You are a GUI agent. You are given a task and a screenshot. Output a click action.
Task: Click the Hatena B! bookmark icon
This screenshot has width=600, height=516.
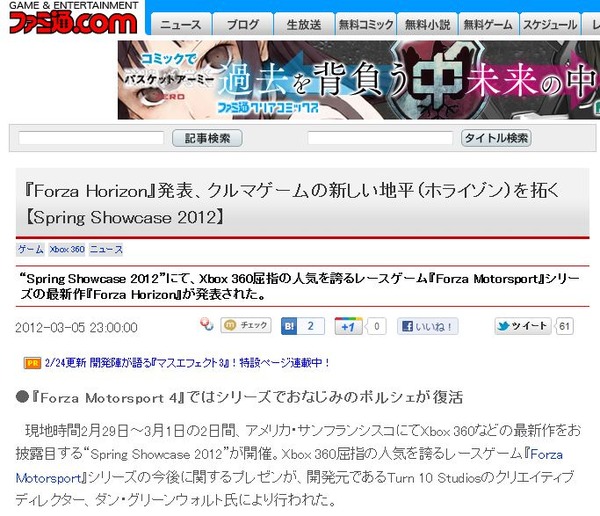click(x=289, y=326)
